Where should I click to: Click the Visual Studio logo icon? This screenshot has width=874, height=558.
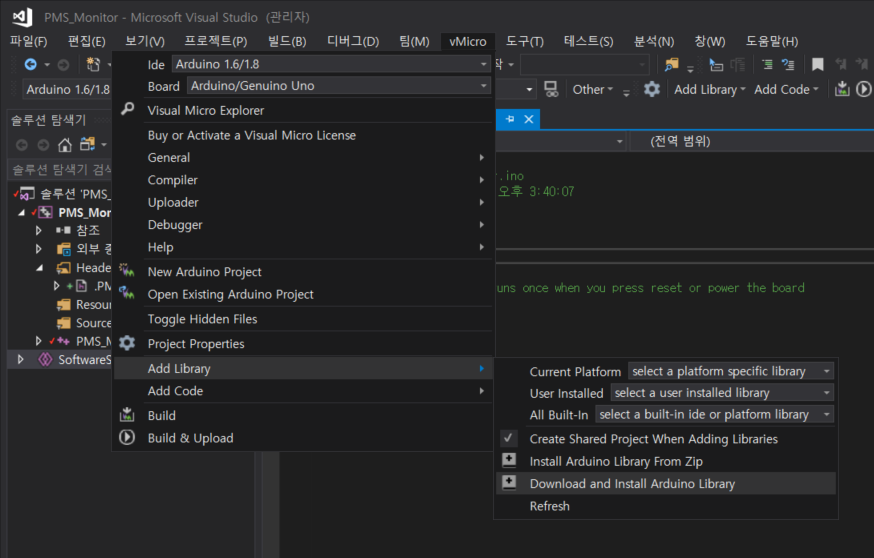click(22, 17)
